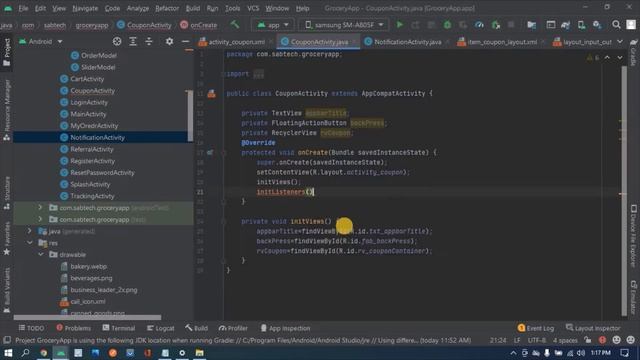Screen dimensions: 640x360
Task: Open the File menu
Action: click(x=23, y=8)
